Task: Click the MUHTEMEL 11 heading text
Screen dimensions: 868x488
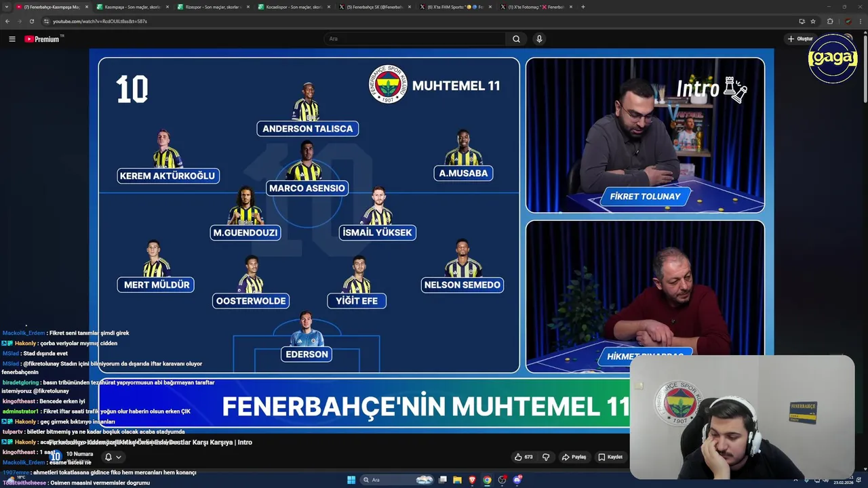Action: [456, 86]
